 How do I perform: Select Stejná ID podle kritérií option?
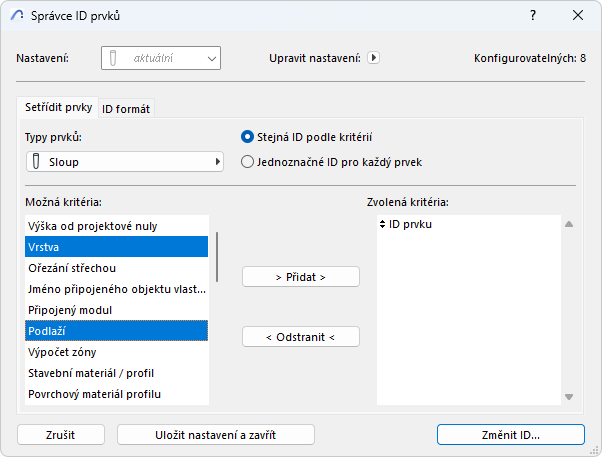click(x=248, y=137)
